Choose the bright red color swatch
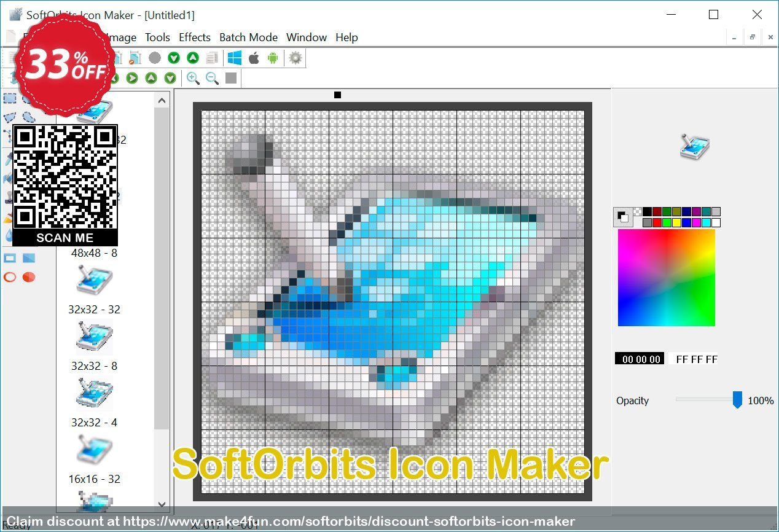Image resolution: width=779 pixels, height=532 pixels. [657, 222]
